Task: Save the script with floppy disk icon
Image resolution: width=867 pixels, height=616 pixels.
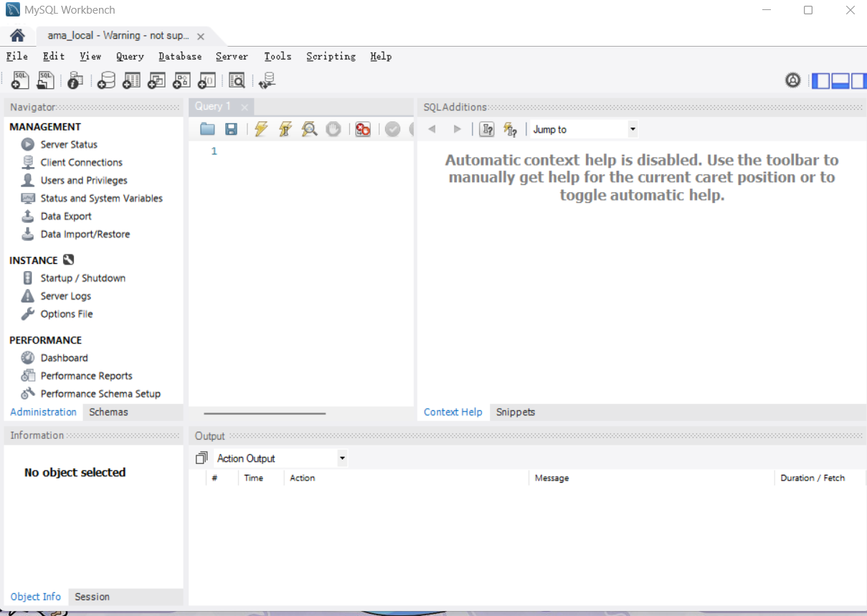Action: coord(231,129)
